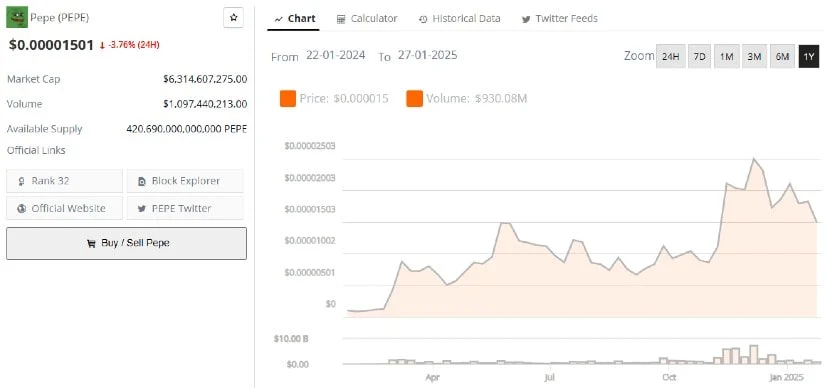Screen dimensions: 825x388
Task: Select the 1Y zoom range
Action: 809,56
